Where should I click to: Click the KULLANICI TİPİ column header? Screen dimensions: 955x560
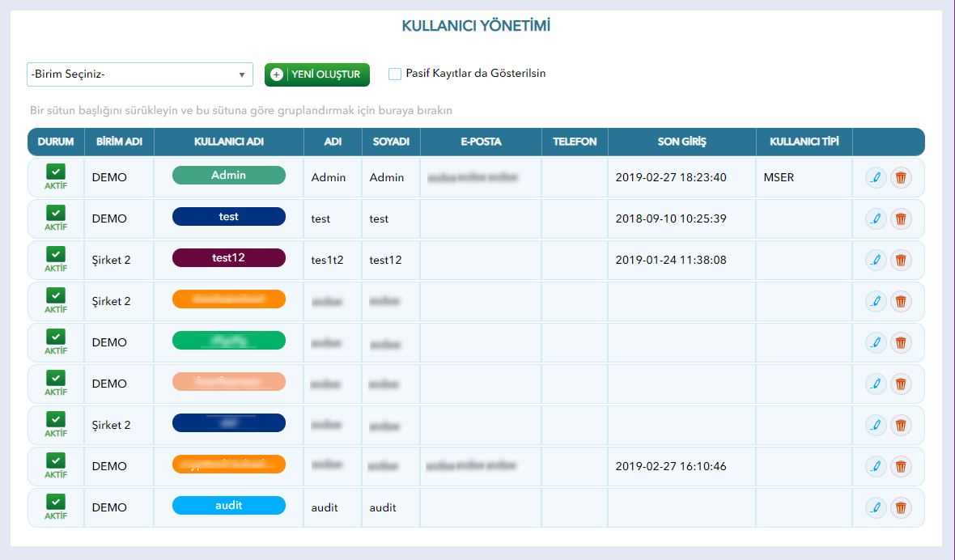804,142
